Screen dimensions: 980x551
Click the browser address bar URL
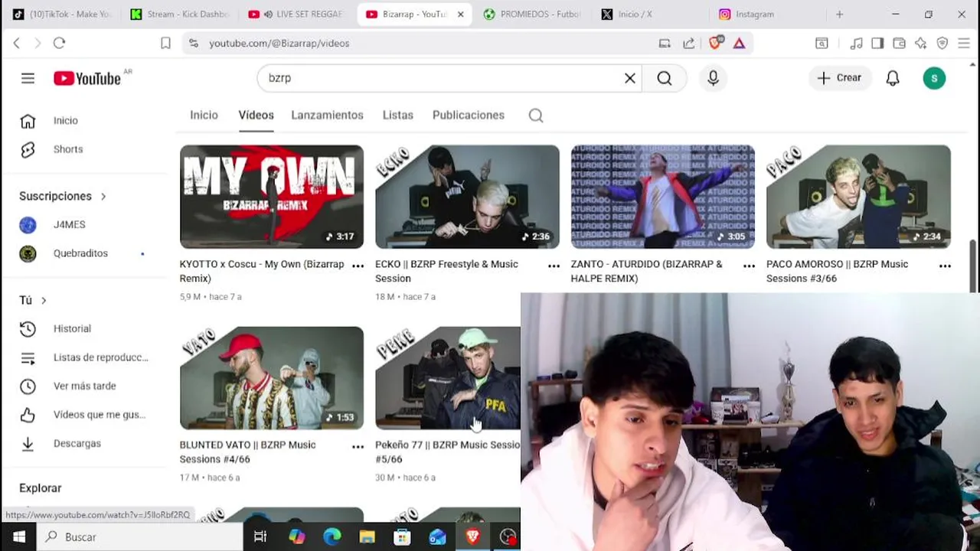[279, 44]
